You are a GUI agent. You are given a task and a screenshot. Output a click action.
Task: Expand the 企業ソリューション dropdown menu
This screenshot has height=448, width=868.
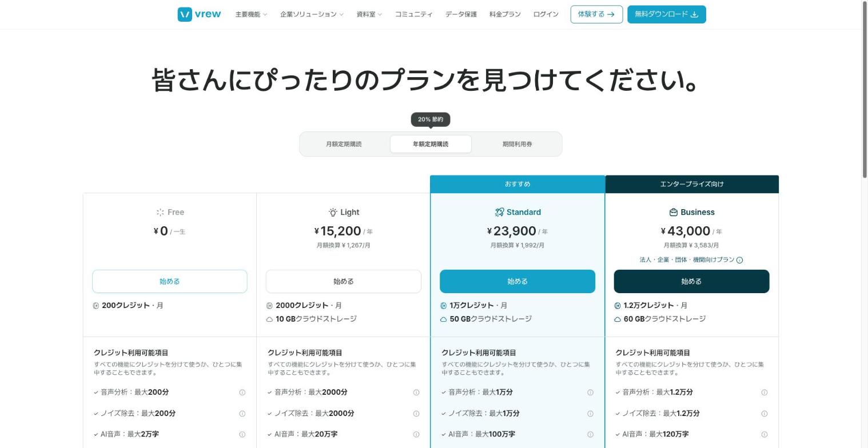[312, 14]
